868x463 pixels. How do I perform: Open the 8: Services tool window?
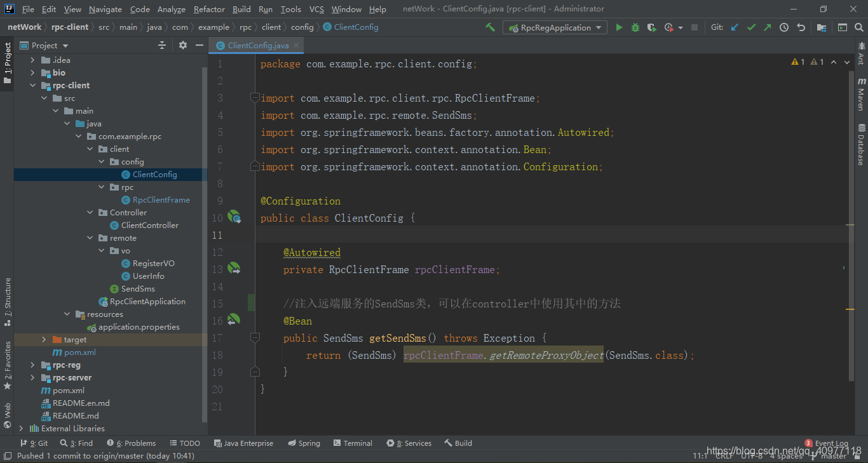409,443
